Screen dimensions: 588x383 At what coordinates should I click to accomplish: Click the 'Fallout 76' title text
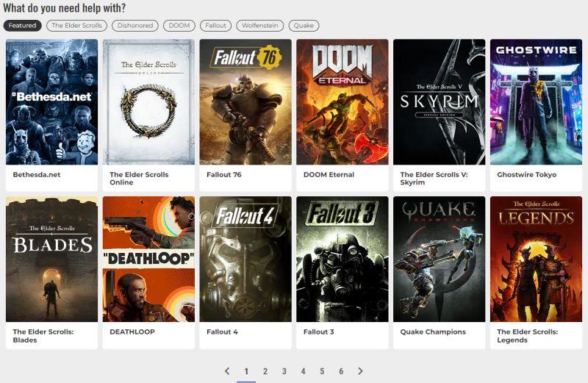click(x=224, y=174)
